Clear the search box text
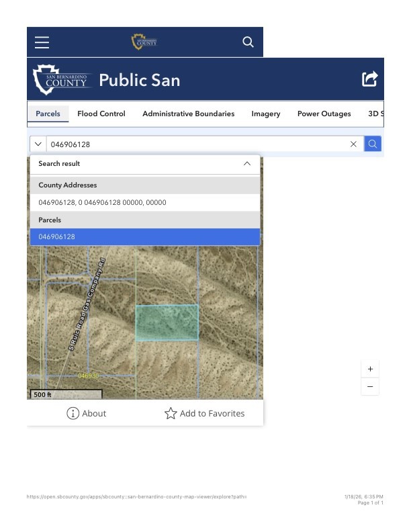The width and height of the screenshot is (411, 532). pos(353,144)
